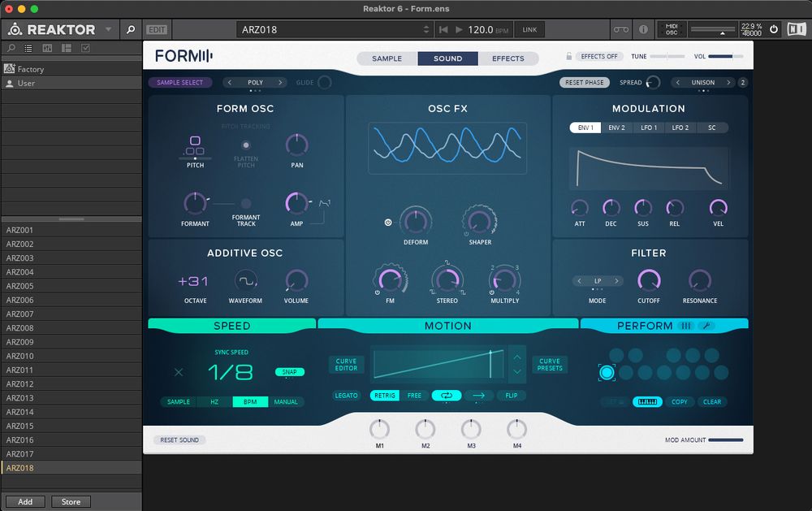Select the LFO 2 modulation tab

[x=680, y=128]
